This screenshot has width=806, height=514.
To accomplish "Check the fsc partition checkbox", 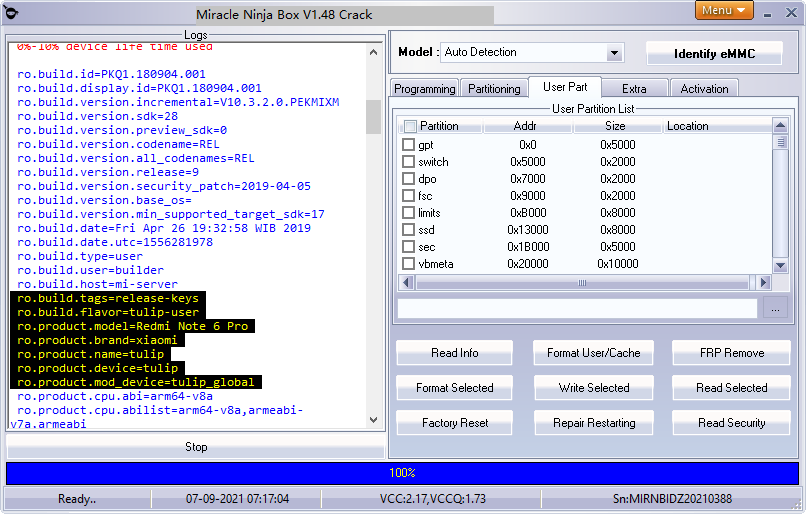I will click(408, 195).
